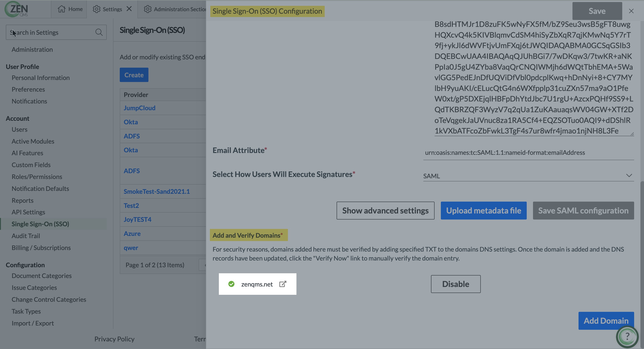
Task: Switch to the Administration Section tab
Action: (x=172, y=9)
